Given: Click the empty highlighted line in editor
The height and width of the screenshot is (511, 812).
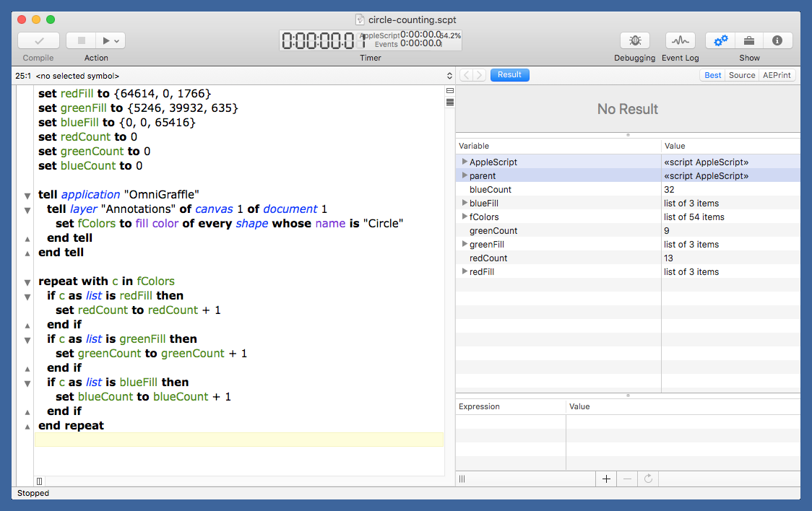Looking at the screenshot, I should coord(238,440).
